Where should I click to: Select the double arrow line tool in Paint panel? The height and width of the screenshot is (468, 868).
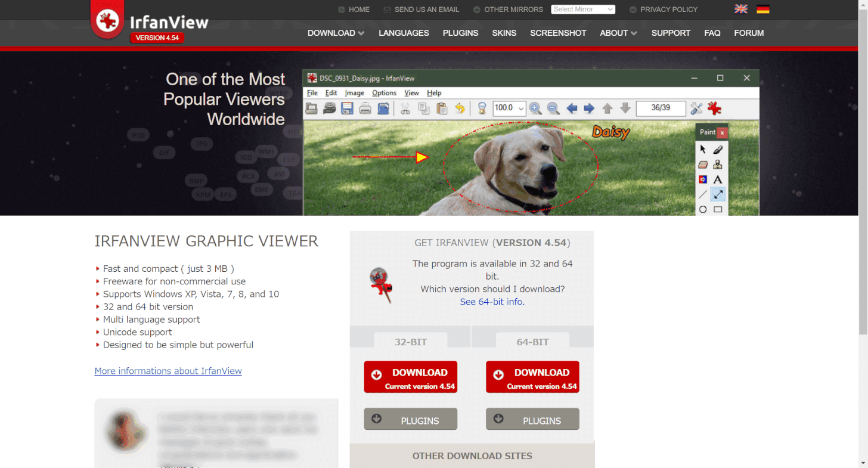pos(718,194)
